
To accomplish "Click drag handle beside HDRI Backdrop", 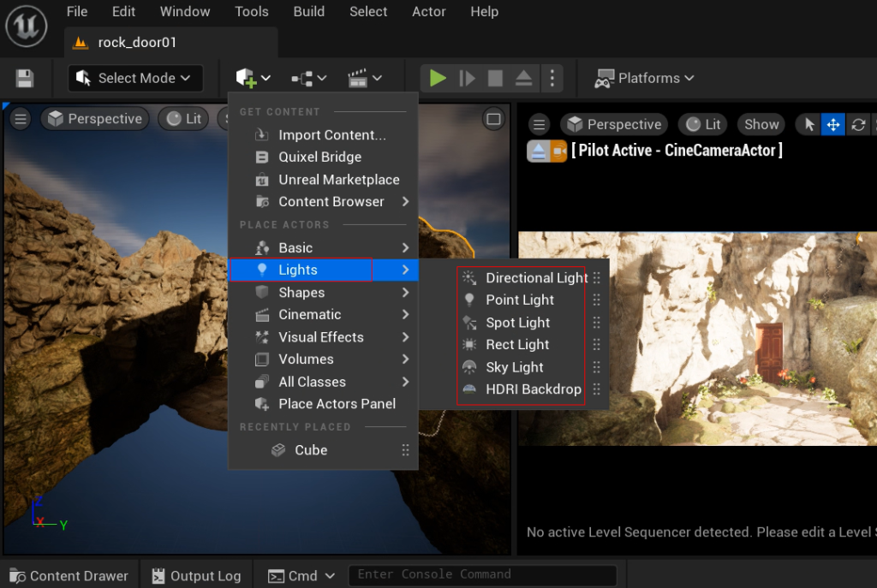I will [x=597, y=389].
